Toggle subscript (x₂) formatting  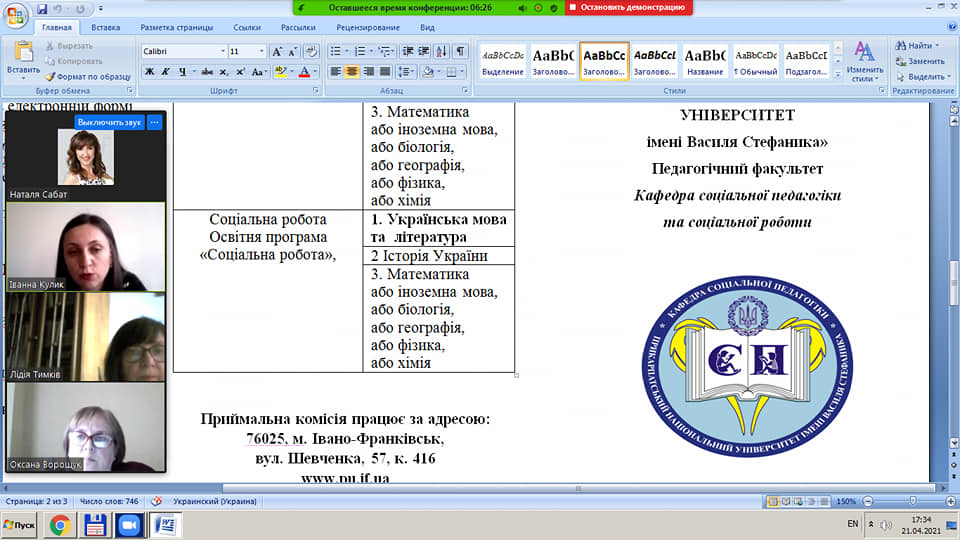pyautogui.click(x=223, y=71)
